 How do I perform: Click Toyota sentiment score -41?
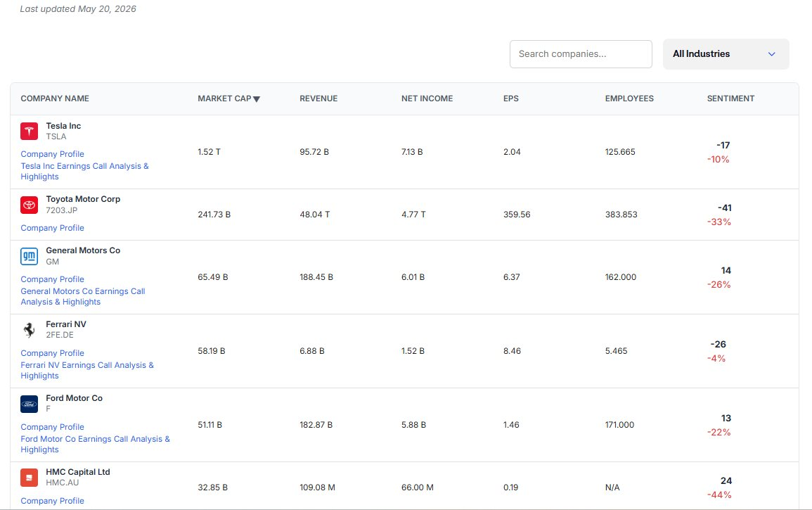[x=725, y=208]
